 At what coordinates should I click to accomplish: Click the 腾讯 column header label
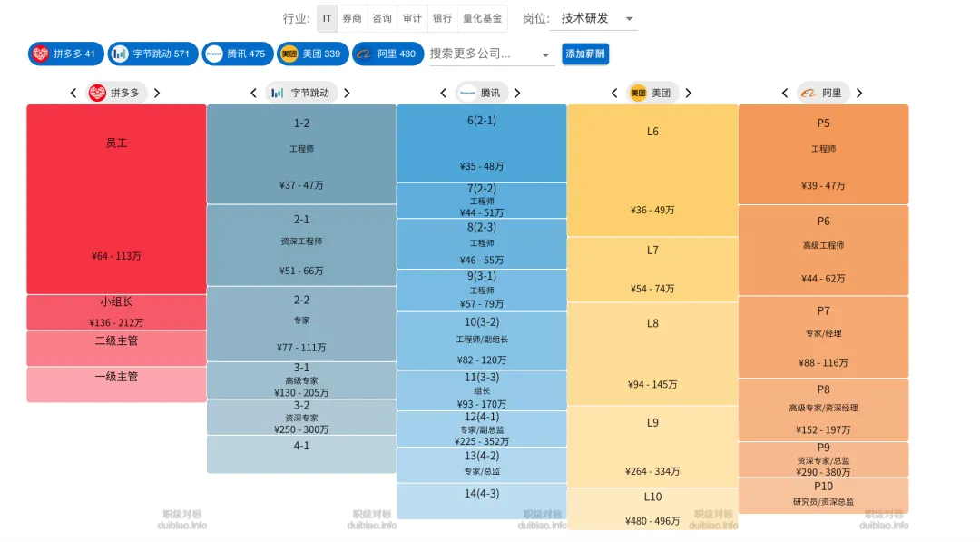coord(481,94)
